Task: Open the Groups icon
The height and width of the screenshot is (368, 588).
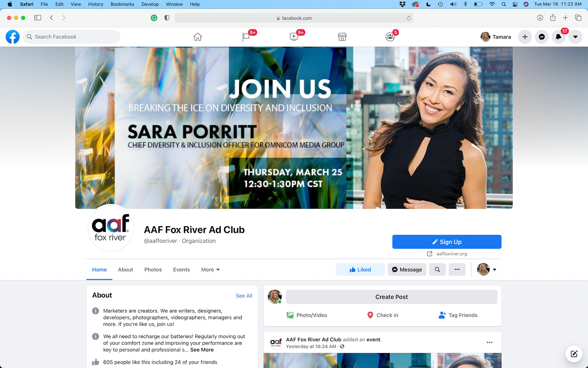Action: click(390, 37)
